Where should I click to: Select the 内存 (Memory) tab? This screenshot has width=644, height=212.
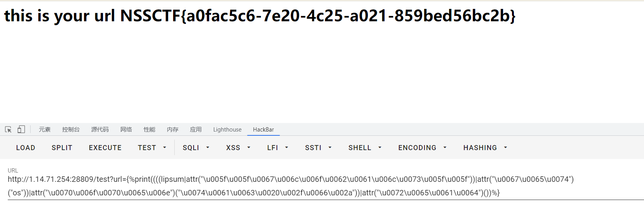(x=173, y=130)
